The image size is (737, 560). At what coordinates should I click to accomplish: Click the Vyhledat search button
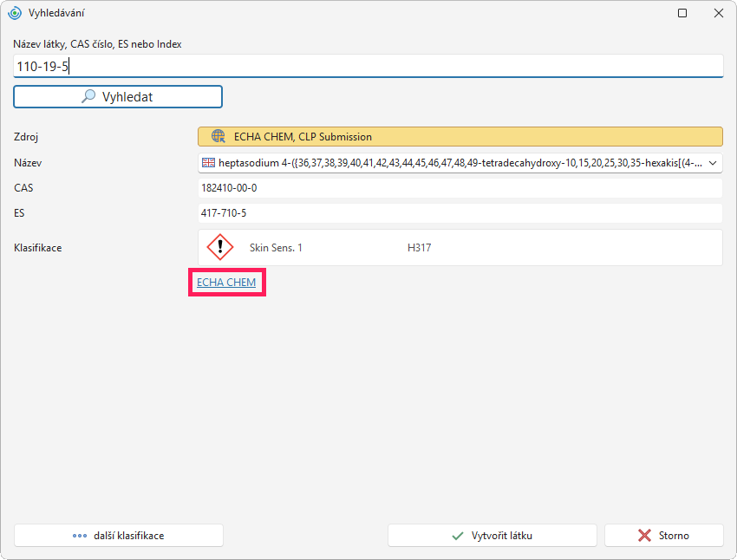[118, 96]
